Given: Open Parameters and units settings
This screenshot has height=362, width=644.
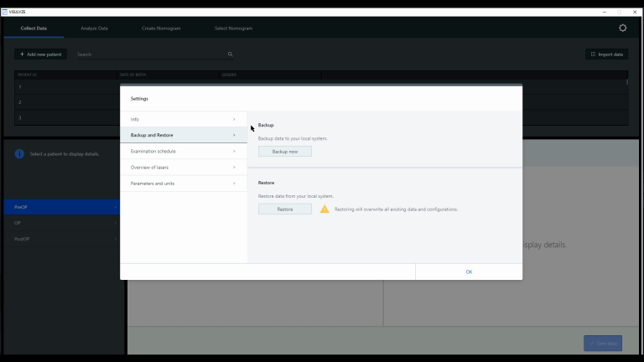Looking at the screenshot, I should coord(183,183).
